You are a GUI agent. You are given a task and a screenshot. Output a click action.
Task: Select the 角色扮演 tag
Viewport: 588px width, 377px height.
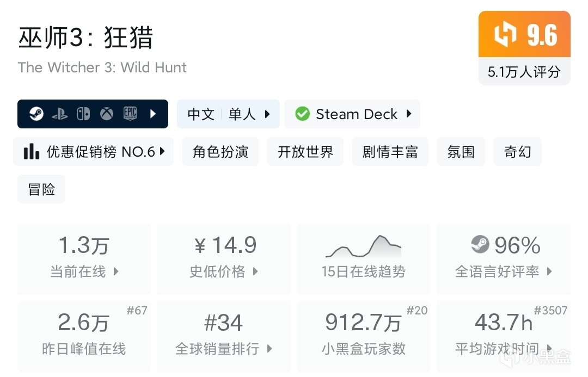click(220, 152)
